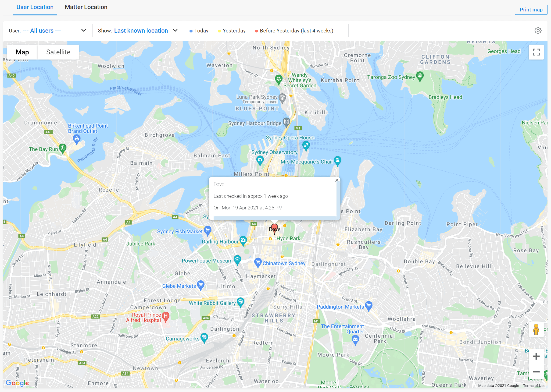Click Dave's red location marker
551x392 pixels.
pos(274,229)
